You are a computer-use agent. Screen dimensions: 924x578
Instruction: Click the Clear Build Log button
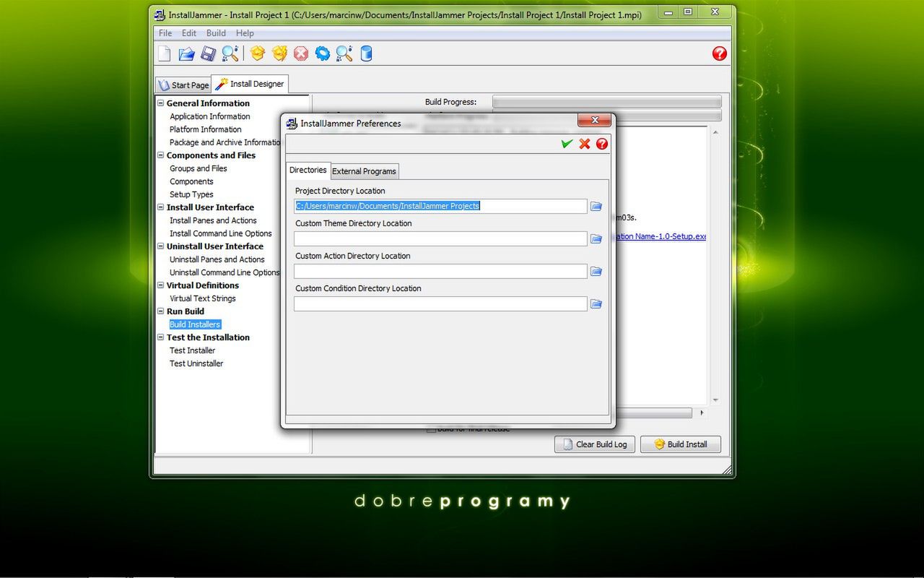pos(594,444)
